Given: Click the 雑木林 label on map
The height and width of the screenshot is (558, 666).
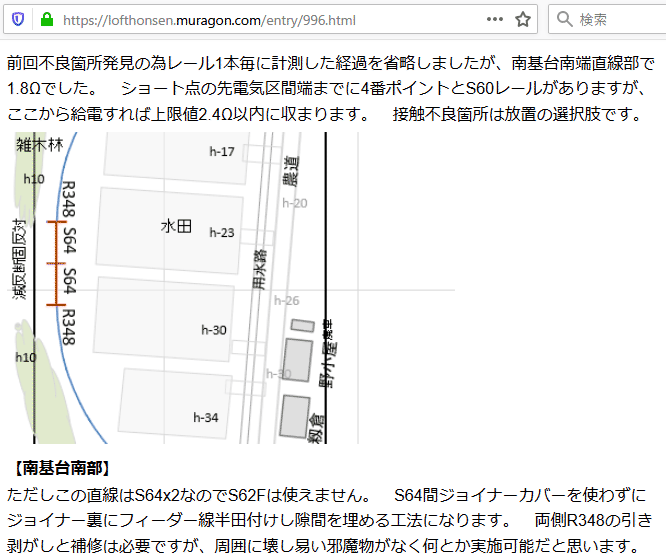Looking at the screenshot, I should pyautogui.click(x=40, y=145).
